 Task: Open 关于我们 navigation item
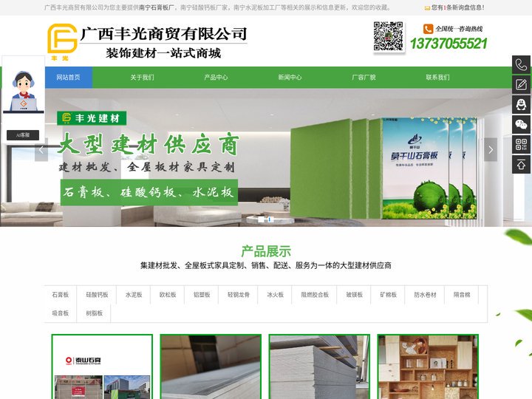point(142,78)
